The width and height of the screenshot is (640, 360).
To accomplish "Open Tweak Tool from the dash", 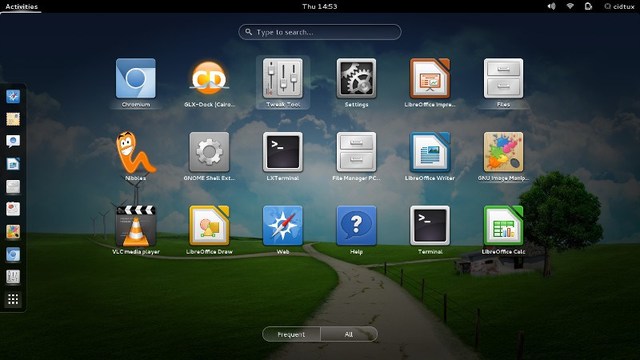I will pyautogui.click(x=13, y=277).
